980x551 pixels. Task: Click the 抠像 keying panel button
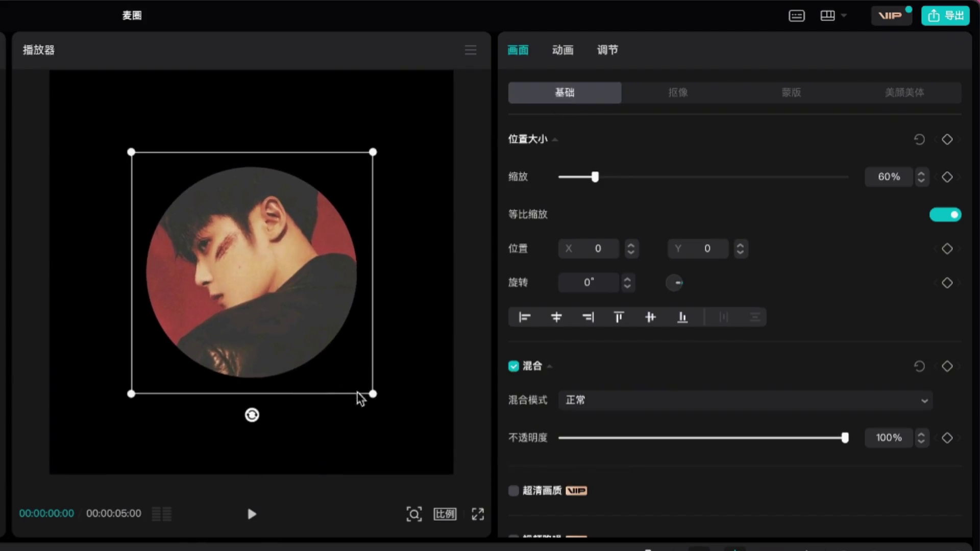[678, 92]
